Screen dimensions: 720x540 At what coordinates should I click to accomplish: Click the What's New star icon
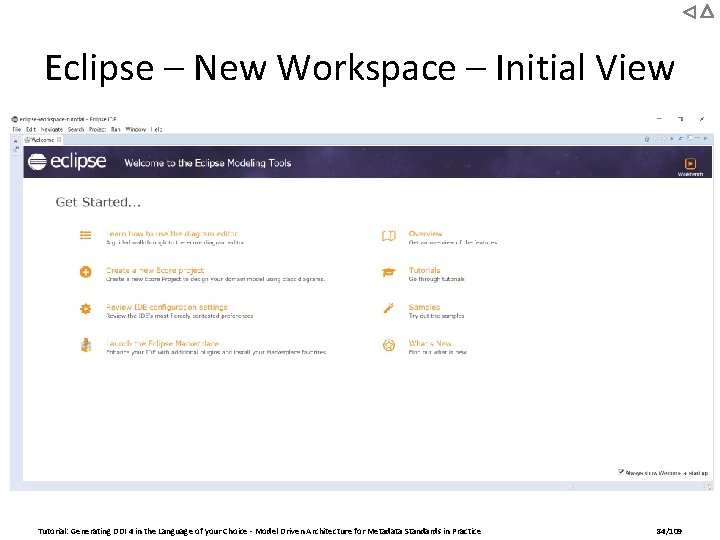pyautogui.click(x=389, y=345)
